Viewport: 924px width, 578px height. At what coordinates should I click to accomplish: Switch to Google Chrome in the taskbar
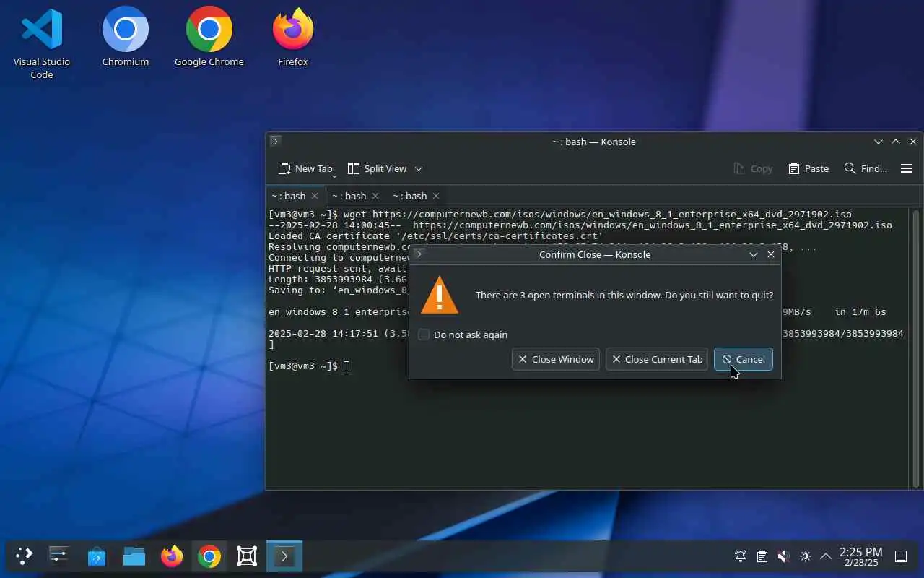[209, 556]
